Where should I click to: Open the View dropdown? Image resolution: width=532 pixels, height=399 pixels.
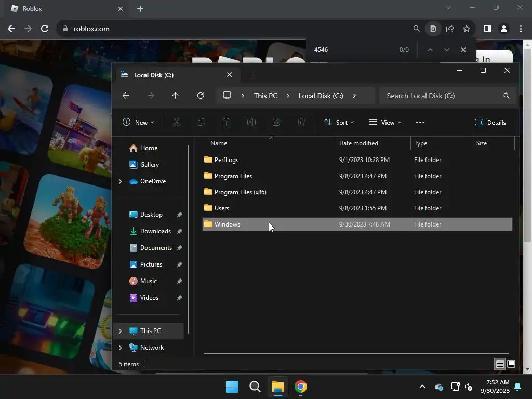pos(385,123)
